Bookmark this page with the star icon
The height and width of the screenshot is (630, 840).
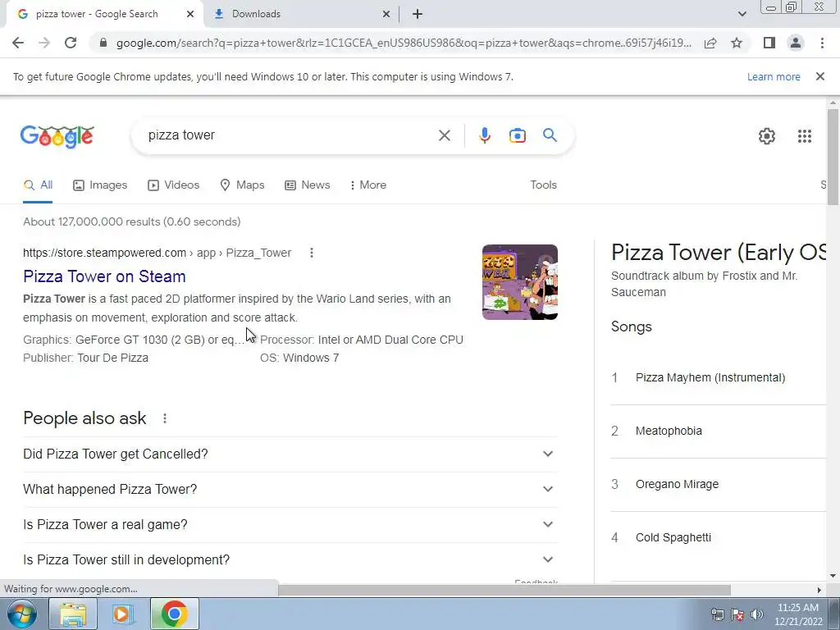click(x=737, y=43)
